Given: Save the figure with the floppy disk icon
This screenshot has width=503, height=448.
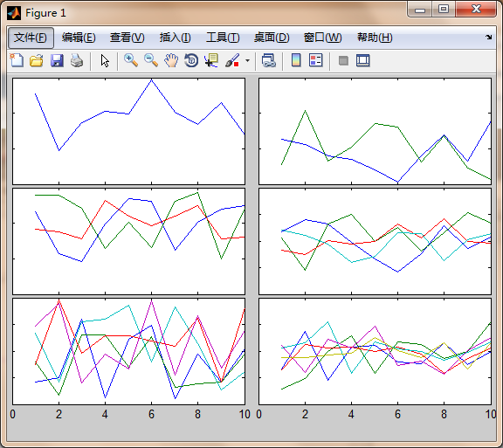Looking at the screenshot, I should coord(57,60).
